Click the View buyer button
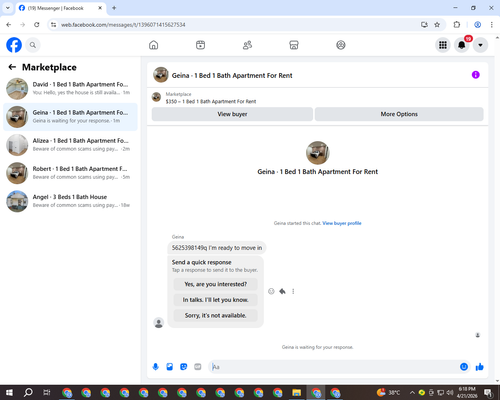Image resolution: width=500 pixels, height=400 pixels. (232, 114)
